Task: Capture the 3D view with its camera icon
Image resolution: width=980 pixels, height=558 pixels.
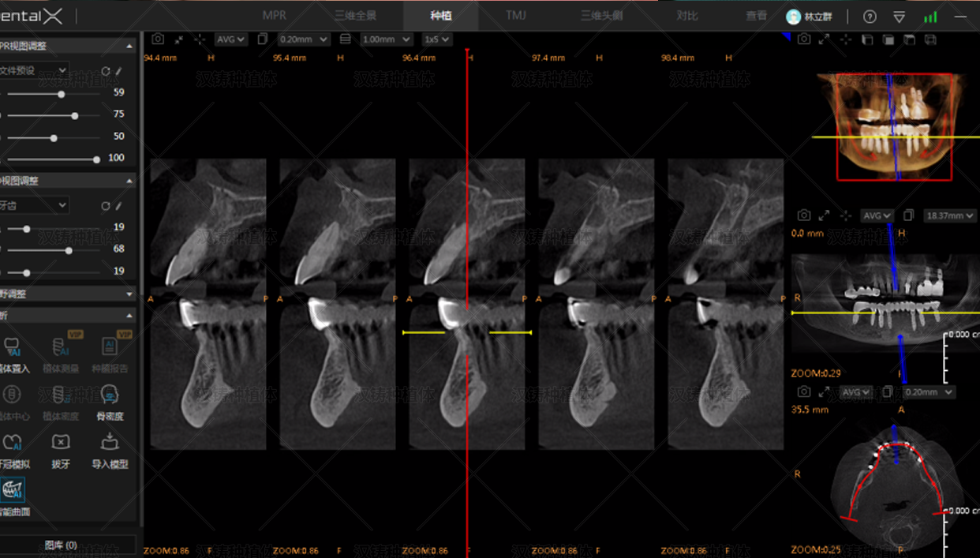Action: tap(803, 39)
